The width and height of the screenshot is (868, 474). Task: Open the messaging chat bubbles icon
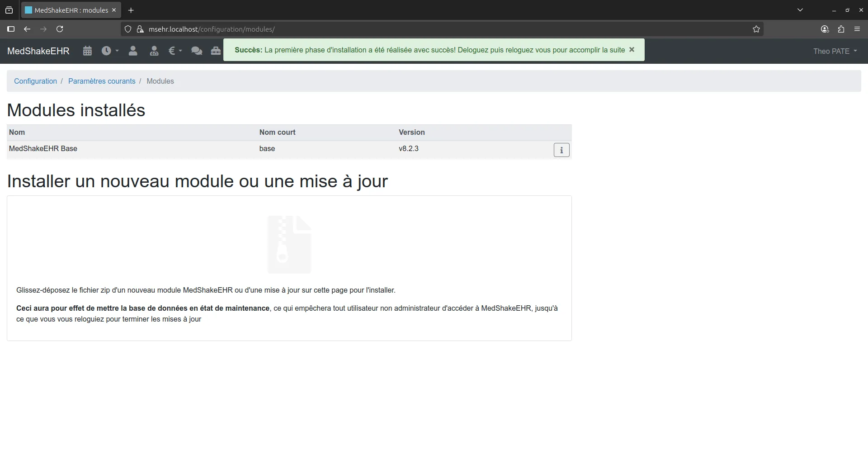196,51
